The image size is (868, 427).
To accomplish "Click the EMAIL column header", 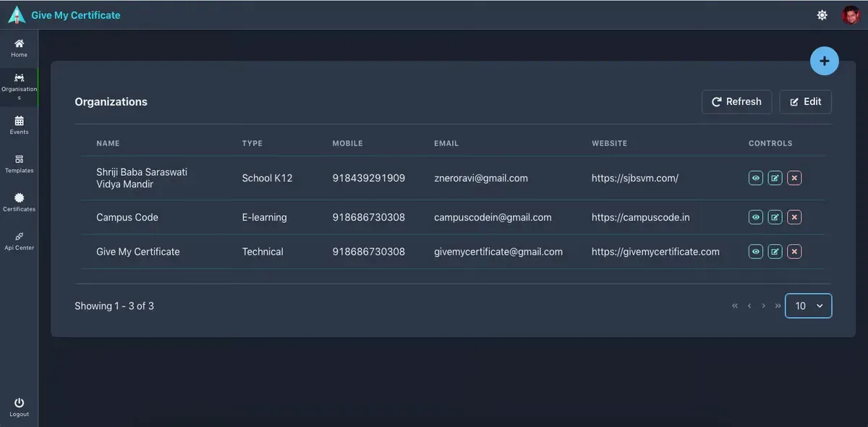I will click(446, 143).
